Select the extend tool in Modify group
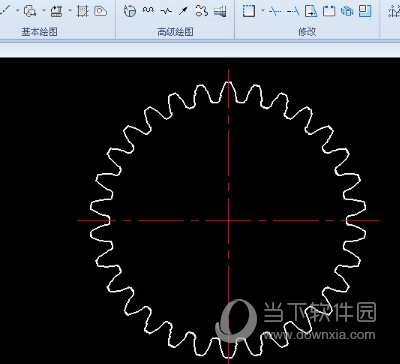 [293, 11]
